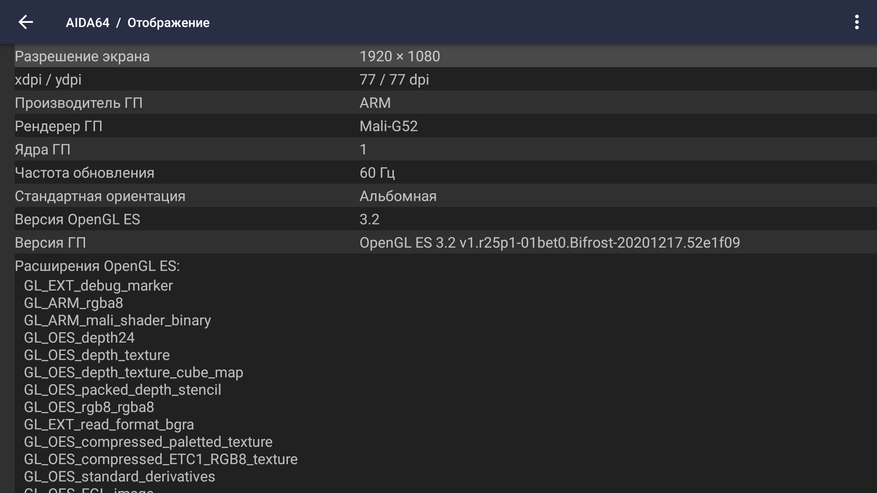
Task: Click the GL_EXT_debug_marker extension entry
Action: click(x=98, y=286)
